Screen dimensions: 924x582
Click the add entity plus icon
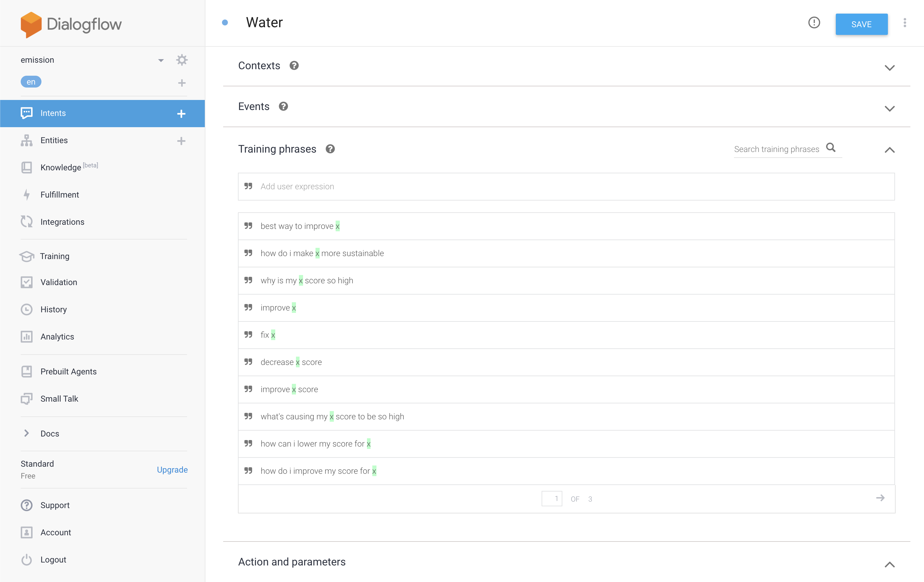(181, 141)
